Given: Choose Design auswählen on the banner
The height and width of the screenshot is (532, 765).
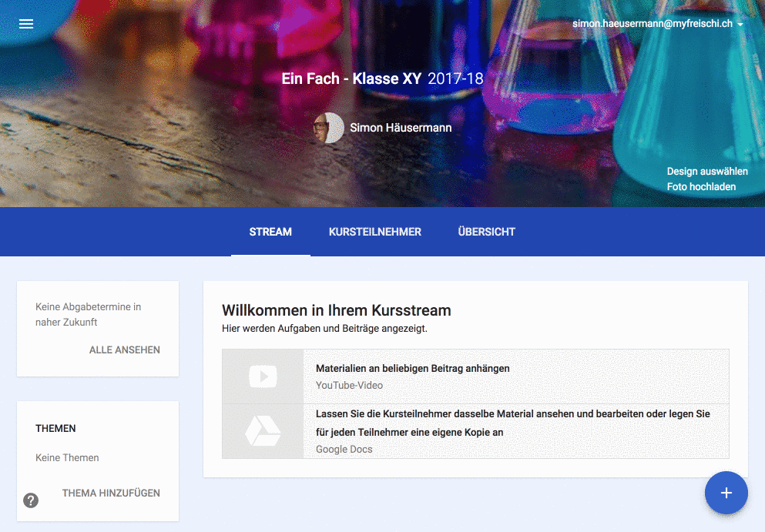Looking at the screenshot, I should click(706, 172).
